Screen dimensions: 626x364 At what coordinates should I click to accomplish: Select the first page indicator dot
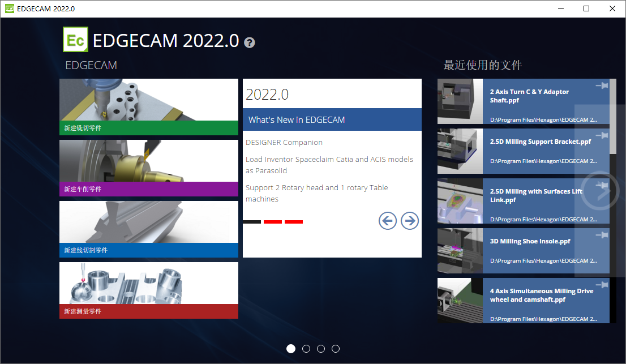tap(291, 349)
